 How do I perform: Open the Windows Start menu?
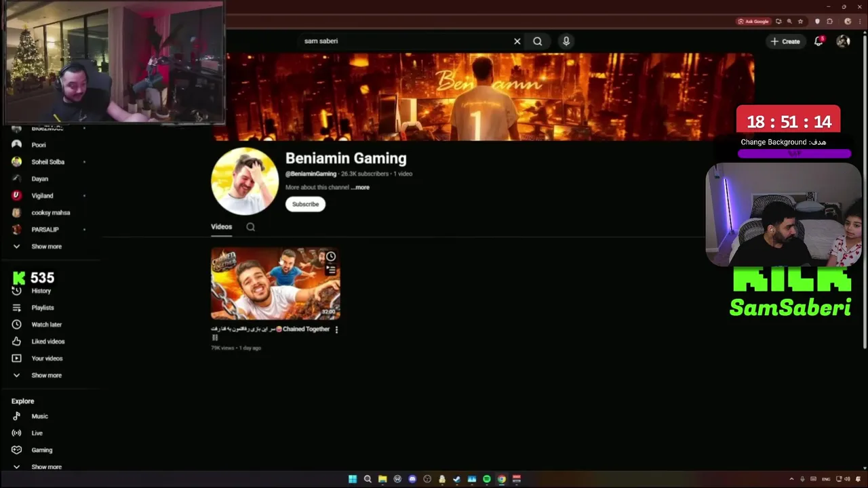click(353, 479)
